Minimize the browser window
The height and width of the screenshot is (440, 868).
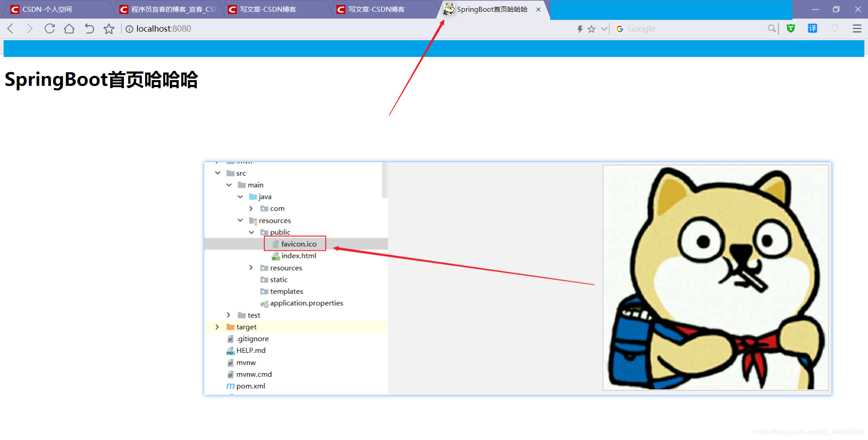816,9
